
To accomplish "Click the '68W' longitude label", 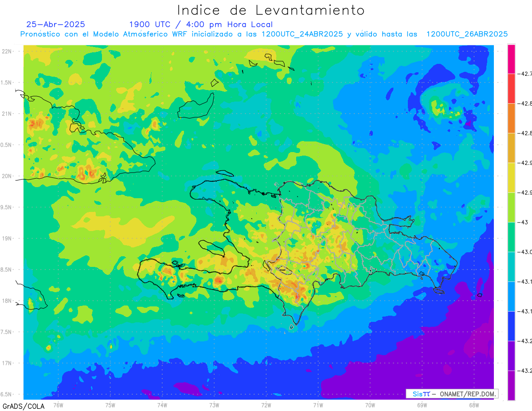I will tap(474, 405).
